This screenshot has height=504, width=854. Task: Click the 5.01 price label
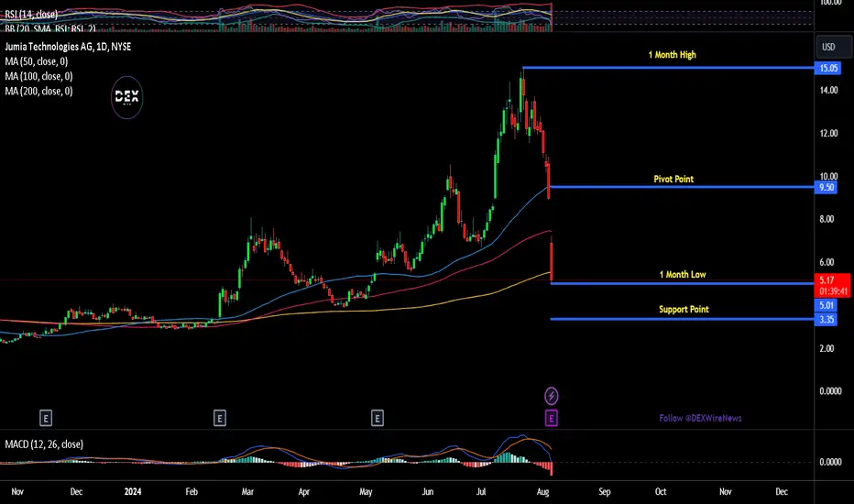(827, 305)
